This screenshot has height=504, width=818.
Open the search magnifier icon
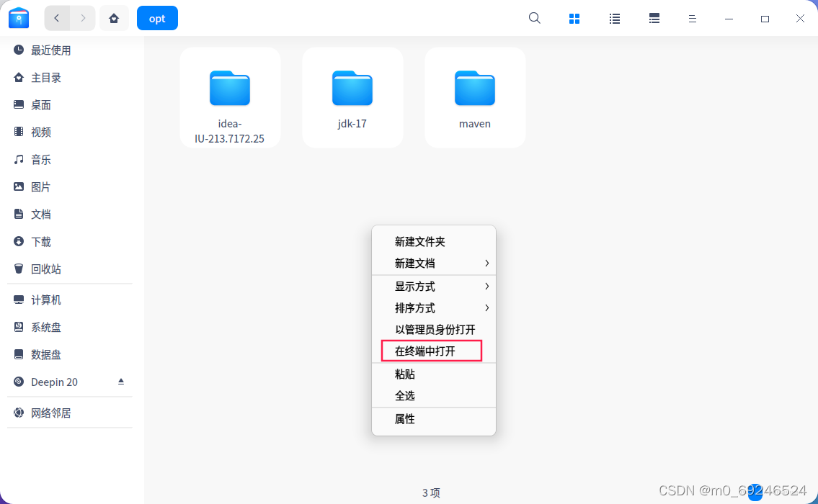click(x=534, y=18)
